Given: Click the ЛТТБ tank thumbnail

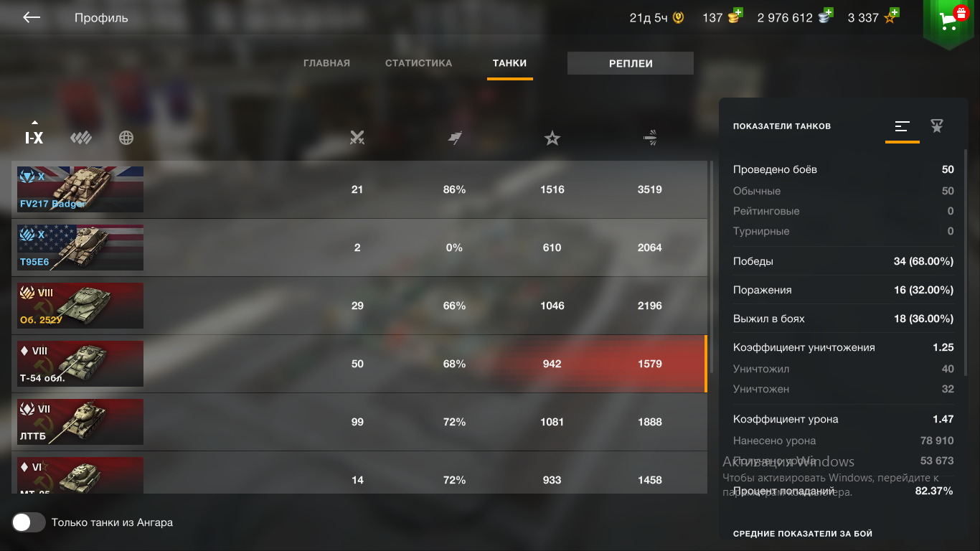Looking at the screenshot, I should [x=80, y=422].
